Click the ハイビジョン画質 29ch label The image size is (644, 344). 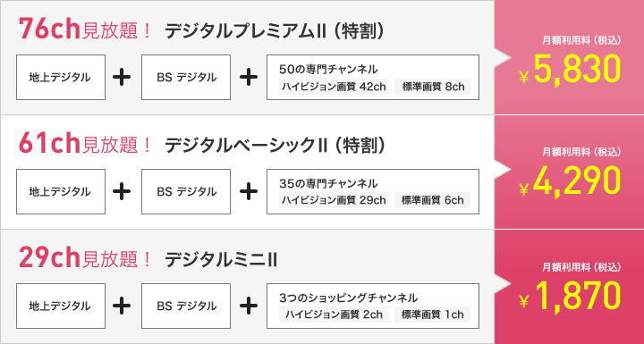pos(334,200)
